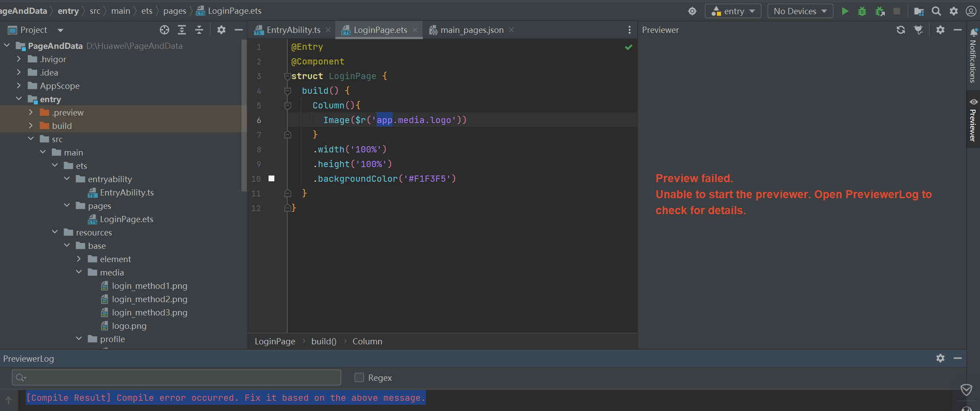This screenshot has width=980, height=411.
Task: Focus the PreviewerLog search field
Action: (177, 378)
